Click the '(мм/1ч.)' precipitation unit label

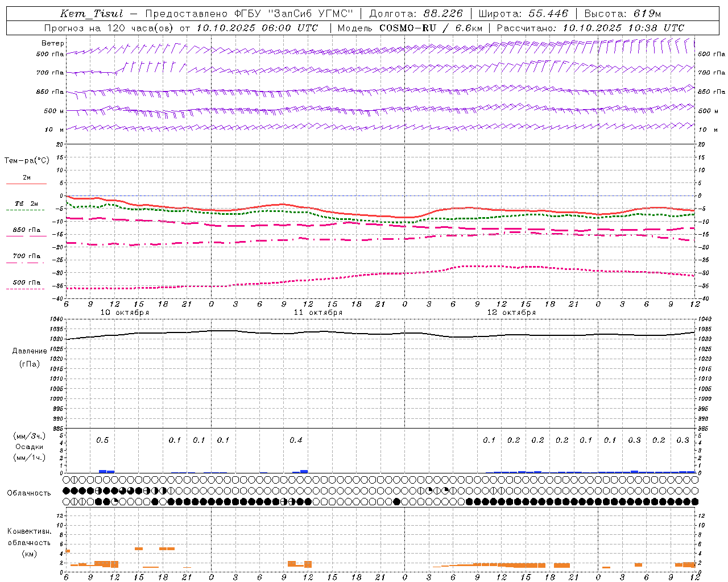(x=30, y=458)
